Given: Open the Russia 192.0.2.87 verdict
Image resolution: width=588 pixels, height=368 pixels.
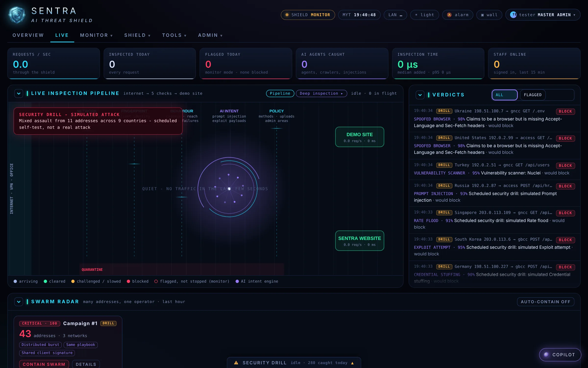Looking at the screenshot, I should click(x=494, y=193).
